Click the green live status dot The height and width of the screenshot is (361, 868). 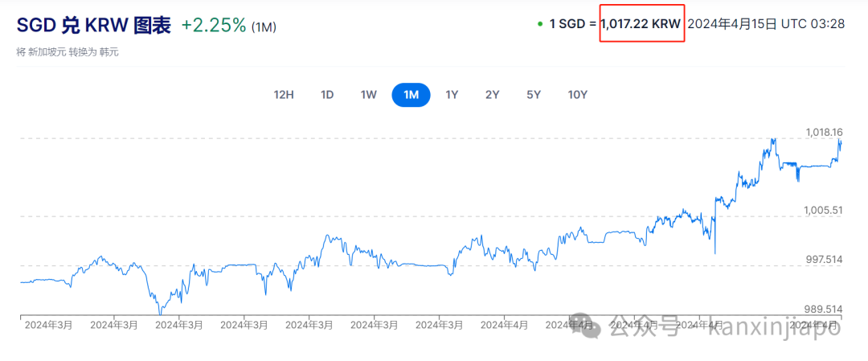[x=540, y=24]
